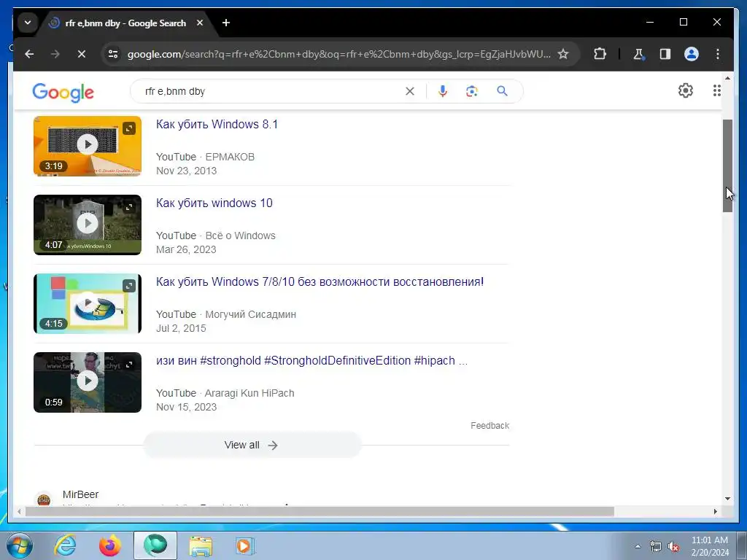Click the scroll down arrow
The height and width of the screenshot is (560, 747).
(x=727, y=499)
